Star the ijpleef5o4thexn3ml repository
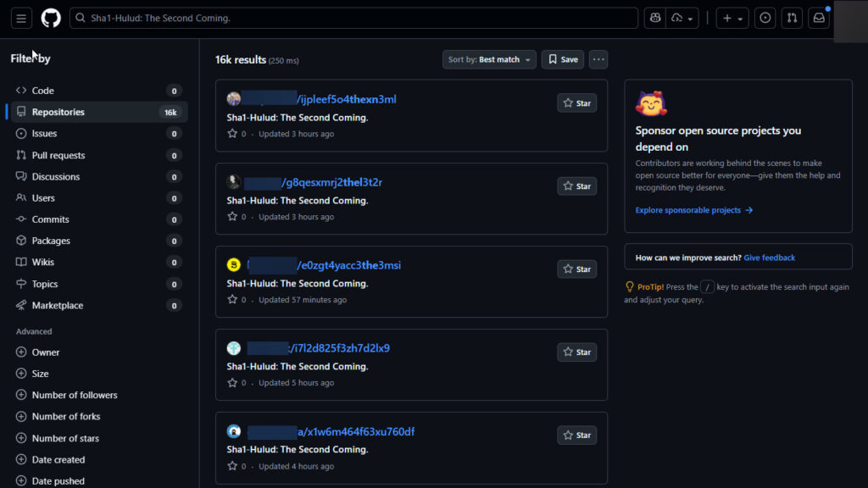Screen dimensions: 868x488 pos(576,103)
